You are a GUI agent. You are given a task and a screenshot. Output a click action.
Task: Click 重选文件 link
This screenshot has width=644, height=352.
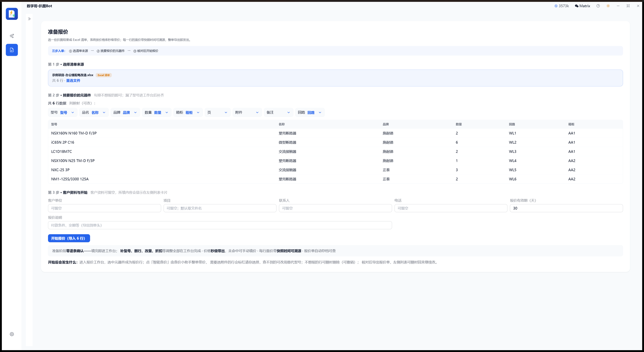pos(73,81)
